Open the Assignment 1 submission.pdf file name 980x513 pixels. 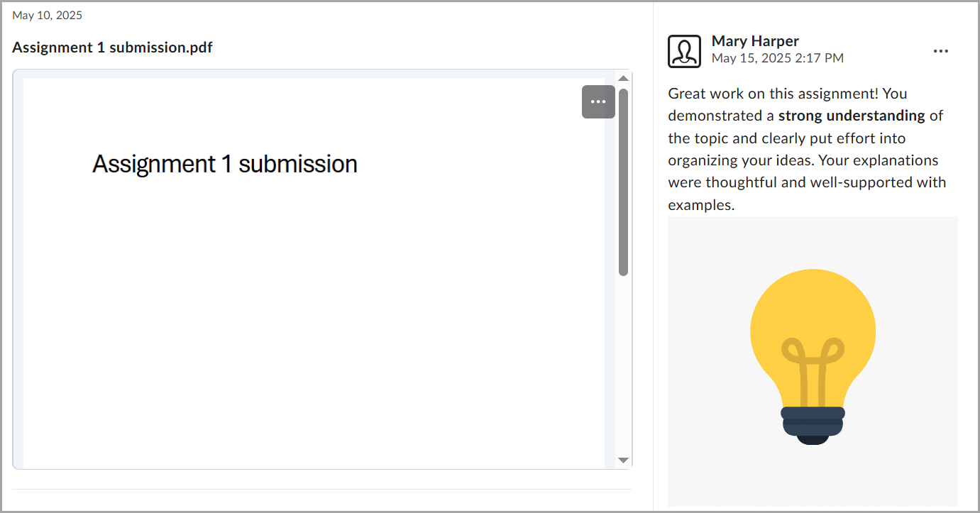tap(112, 48)
